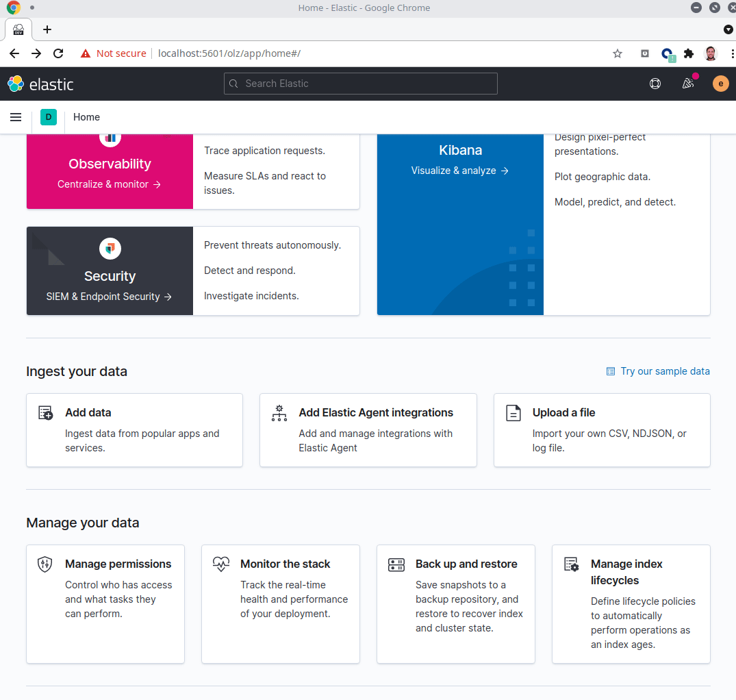Click the Monitor the stack heartbeat icon
The width and height of the screenshot is (736, 700).
(221, 564)
